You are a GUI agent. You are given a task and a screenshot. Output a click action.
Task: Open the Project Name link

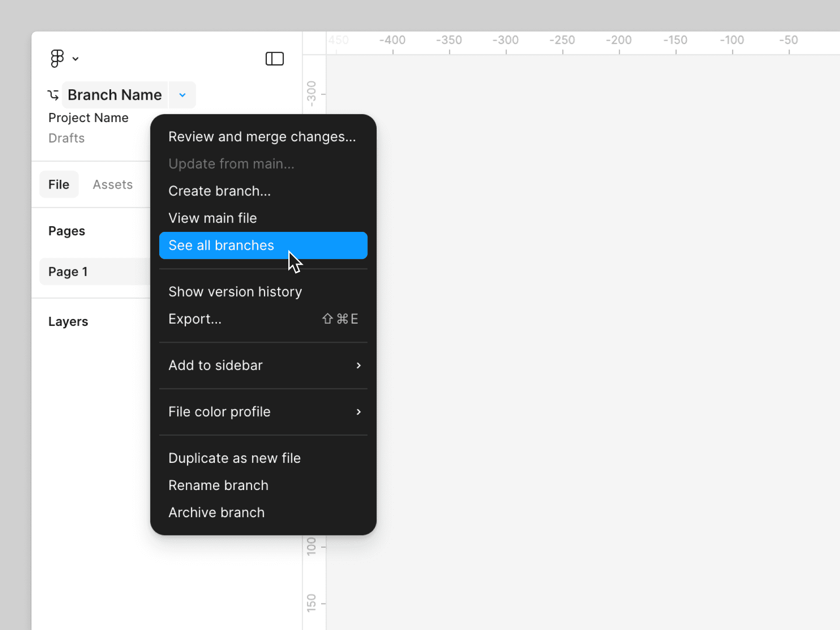click(x=88, y=118)
